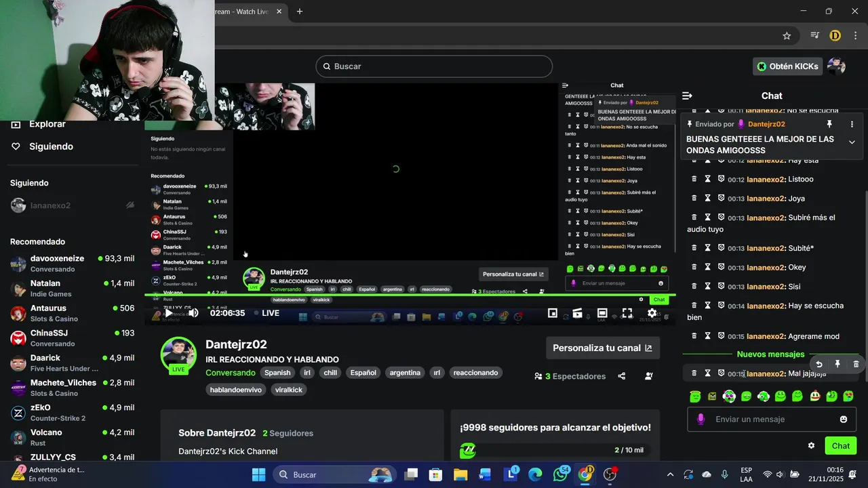Open user avatar menu
The height and width of the screenshot is (488, 868).
pos(836,66)
